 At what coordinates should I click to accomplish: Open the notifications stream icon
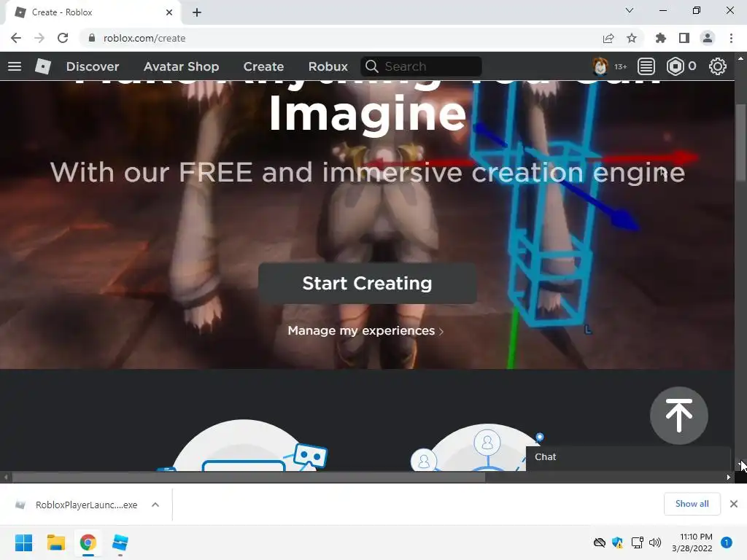646,66
